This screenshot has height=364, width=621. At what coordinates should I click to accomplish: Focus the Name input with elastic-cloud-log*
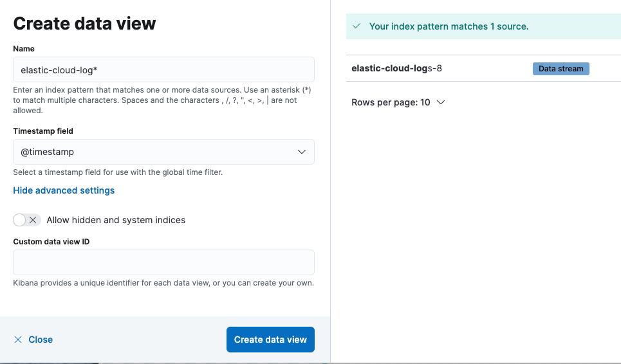pyautogui.click(x=163, y=69)
